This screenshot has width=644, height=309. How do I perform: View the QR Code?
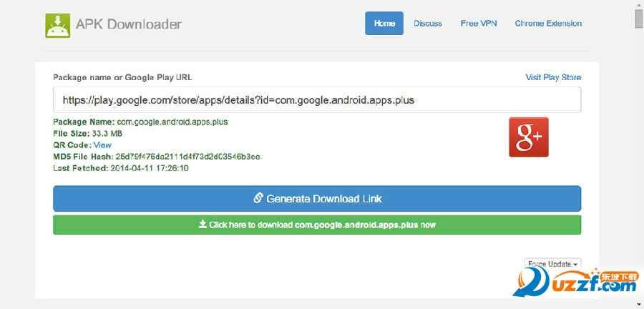tap(102, 144)
